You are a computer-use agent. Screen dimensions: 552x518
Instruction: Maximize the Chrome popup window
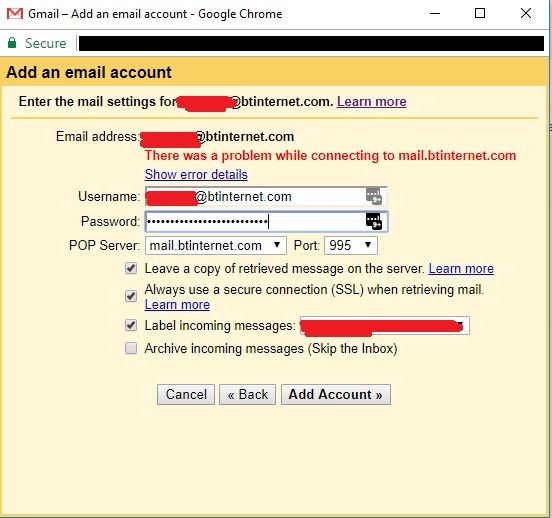coord(480,13)
